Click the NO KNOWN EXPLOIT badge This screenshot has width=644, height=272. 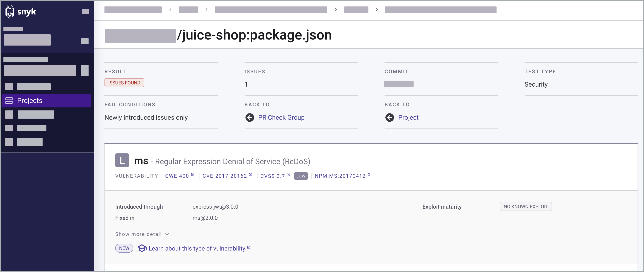[526, 206]
